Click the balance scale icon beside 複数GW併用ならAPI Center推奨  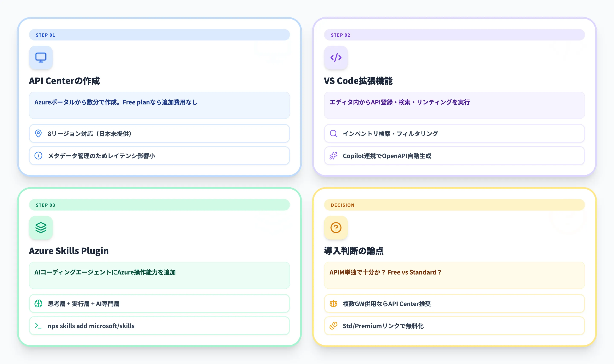tap(333, 303)
